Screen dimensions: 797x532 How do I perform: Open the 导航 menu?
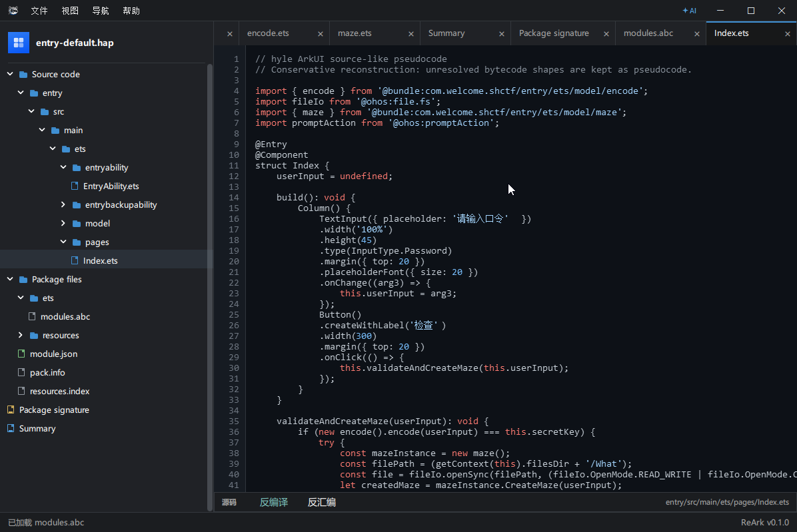100,11
